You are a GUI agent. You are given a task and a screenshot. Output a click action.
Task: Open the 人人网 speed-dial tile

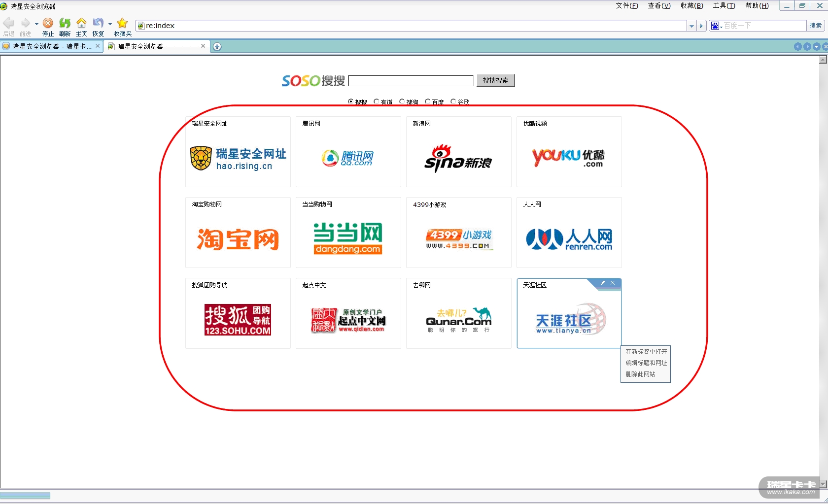coord(569,233)
